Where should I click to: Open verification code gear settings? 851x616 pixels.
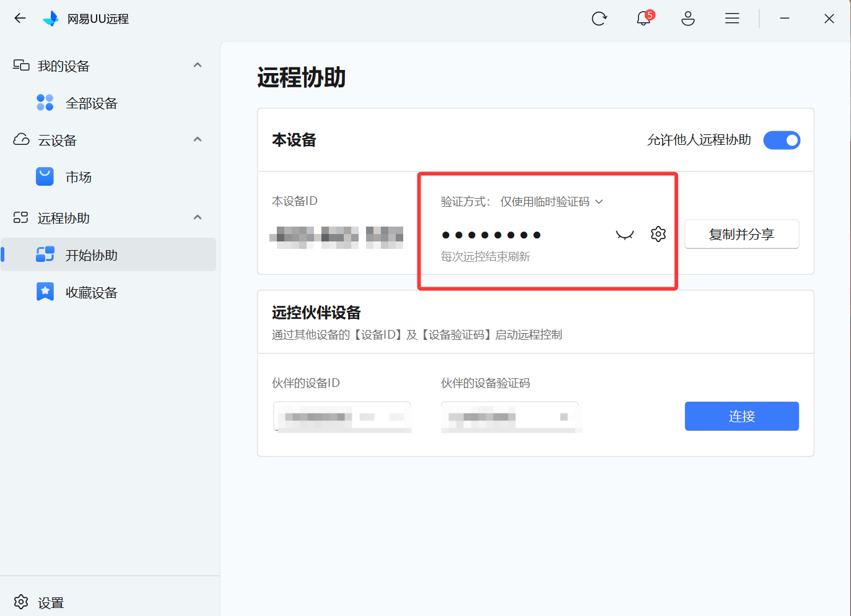coord(658,234)
